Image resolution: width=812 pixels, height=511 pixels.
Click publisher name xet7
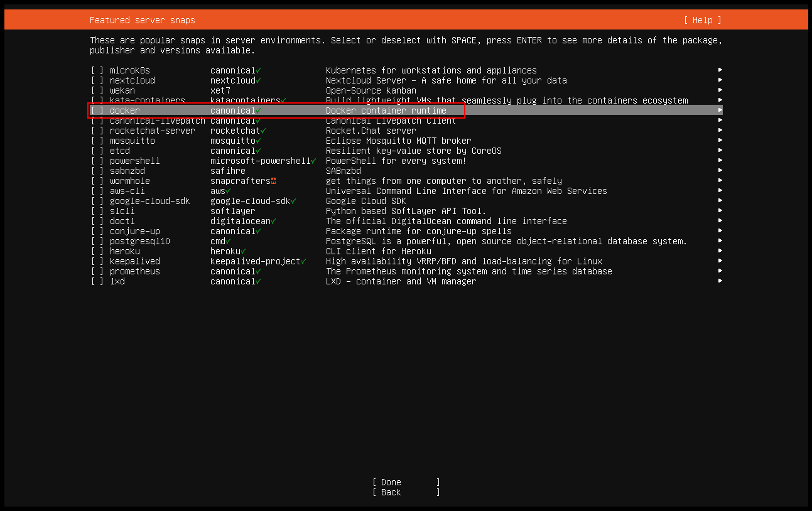pos(220,90)
